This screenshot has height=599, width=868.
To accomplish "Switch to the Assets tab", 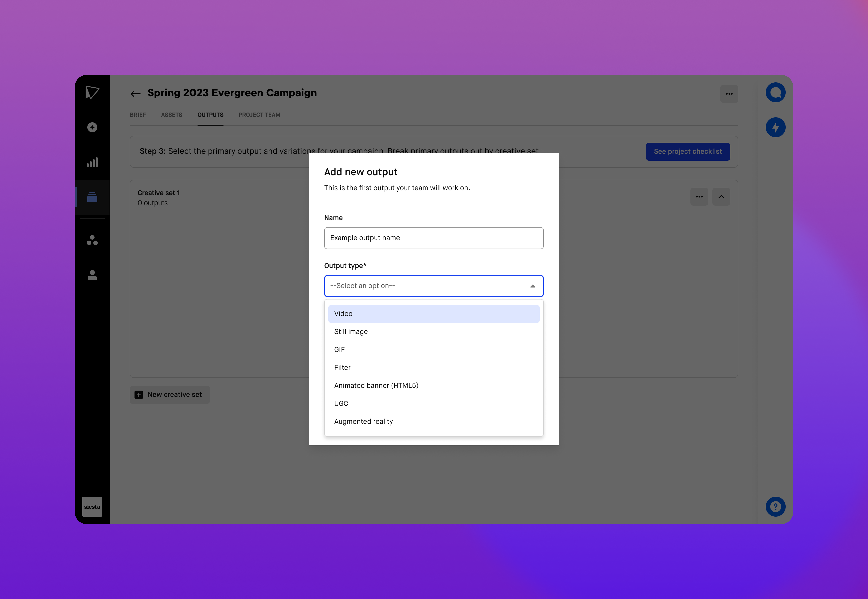I will point(171,115).
